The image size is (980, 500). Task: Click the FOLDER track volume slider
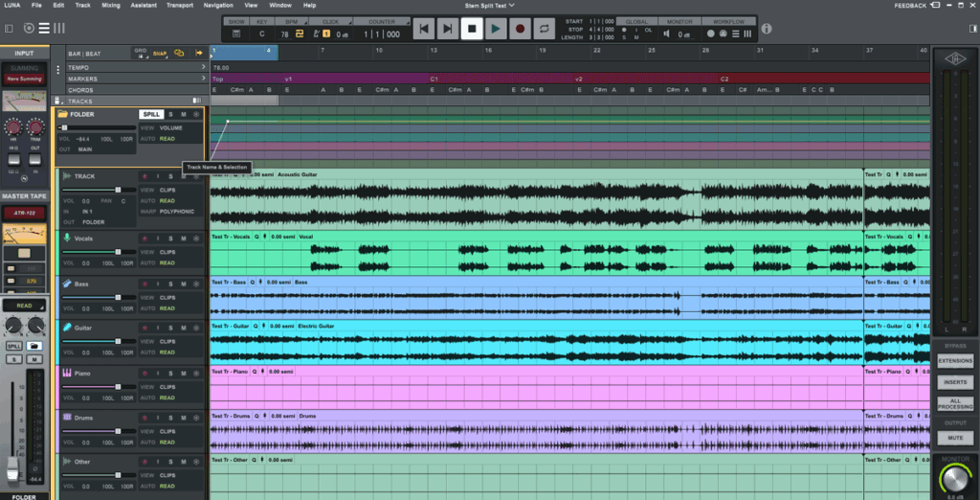(98, 127)
